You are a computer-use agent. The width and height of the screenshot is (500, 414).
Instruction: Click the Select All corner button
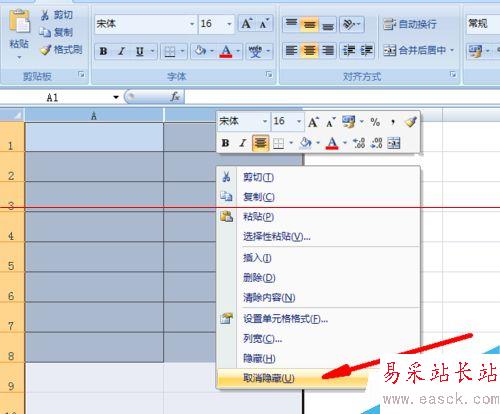coord(12,115)
